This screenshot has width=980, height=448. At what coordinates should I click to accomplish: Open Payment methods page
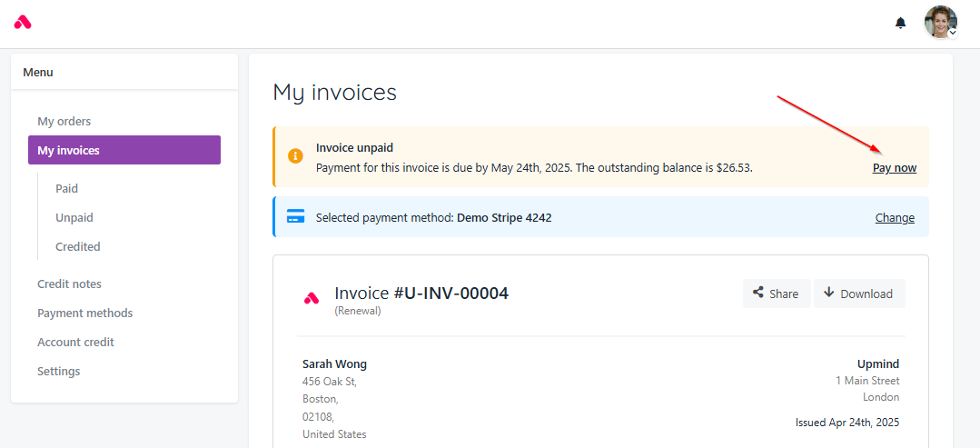[x=85, y=313]
